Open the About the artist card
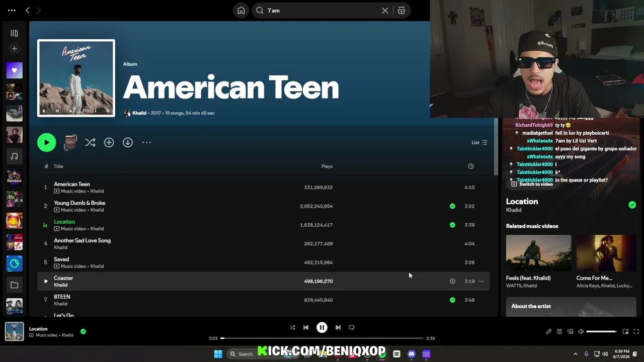The image size is (644, 362). point(571,307)
